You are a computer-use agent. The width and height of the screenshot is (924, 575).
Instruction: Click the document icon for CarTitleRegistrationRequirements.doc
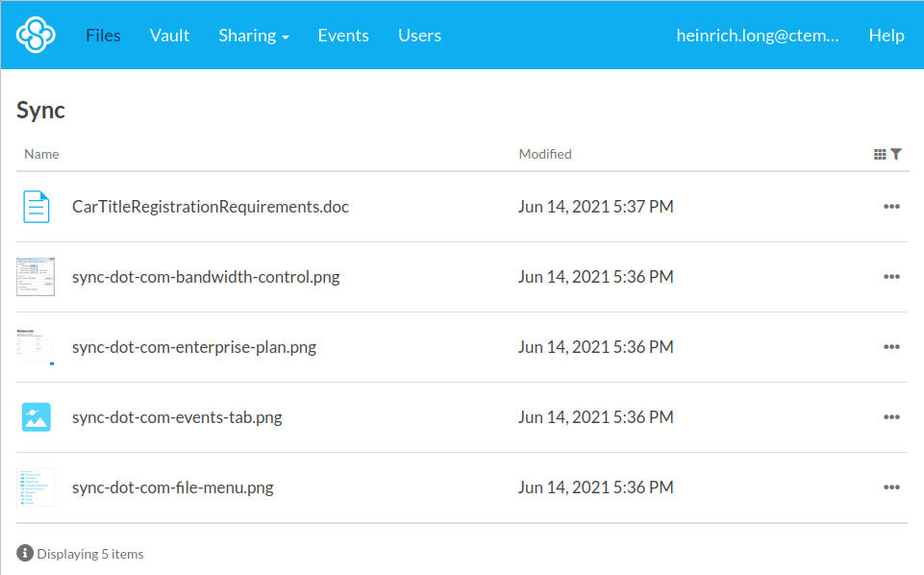(x=36, y=207)
